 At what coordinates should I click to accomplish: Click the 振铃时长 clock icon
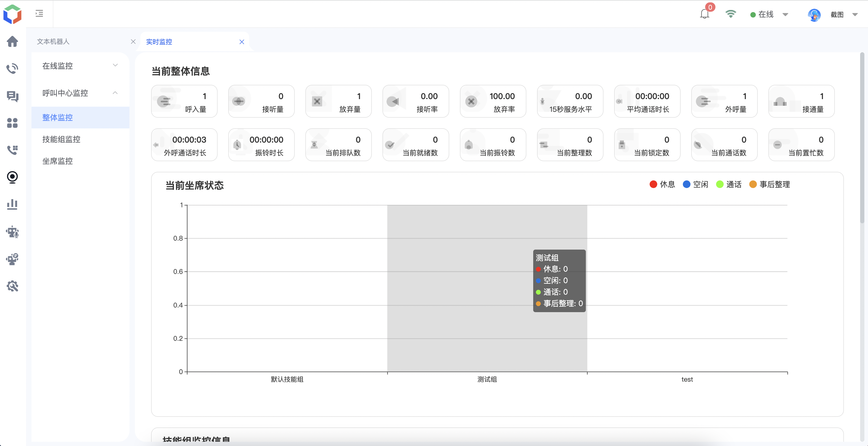point(237,145)
